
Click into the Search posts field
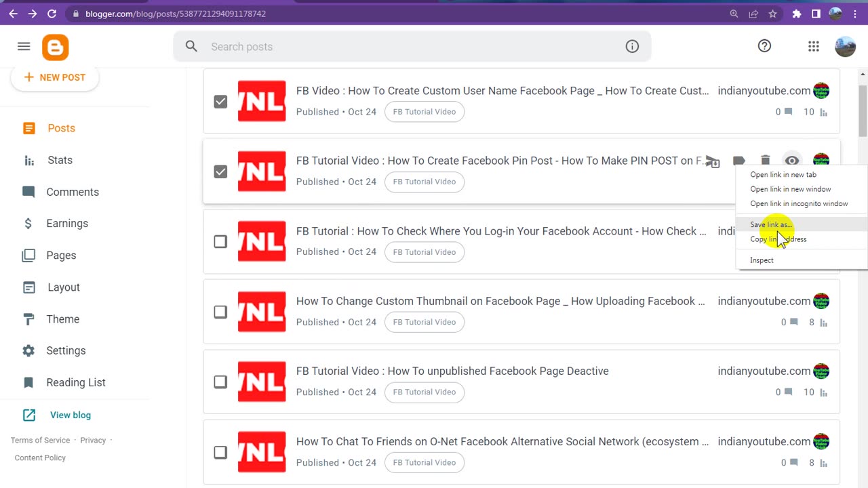click(412, 47)
